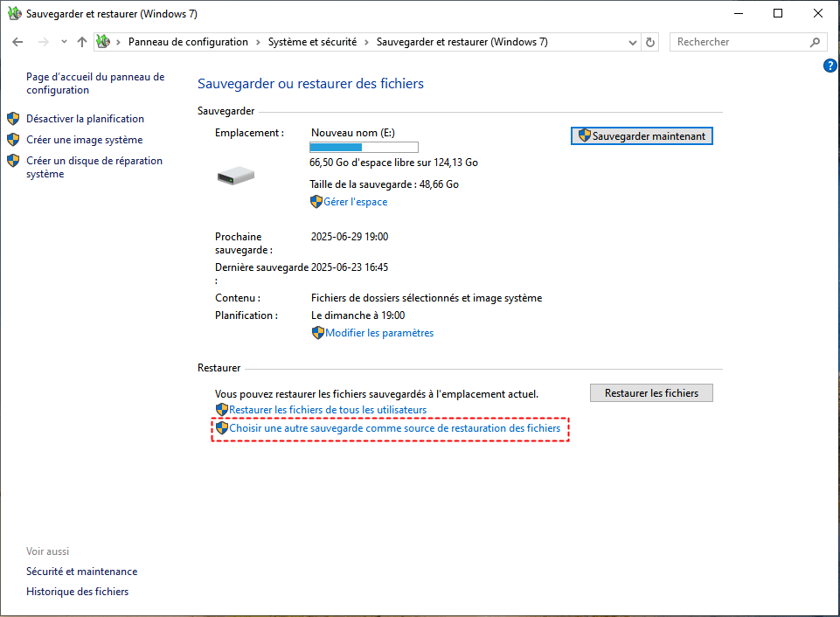Click last backup date 2025-06-23 16:45

click(x=350, y=267)
